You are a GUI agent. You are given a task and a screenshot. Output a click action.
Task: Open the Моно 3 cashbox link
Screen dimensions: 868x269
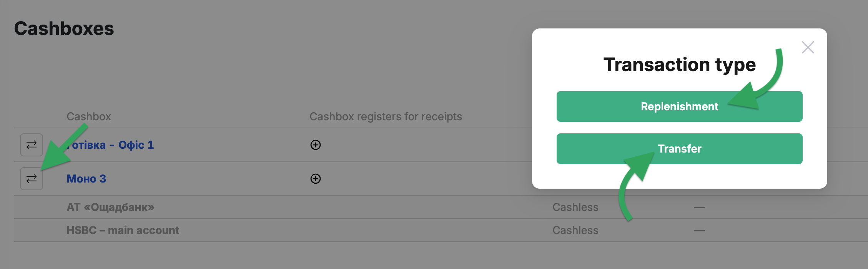tap(86, 179)
